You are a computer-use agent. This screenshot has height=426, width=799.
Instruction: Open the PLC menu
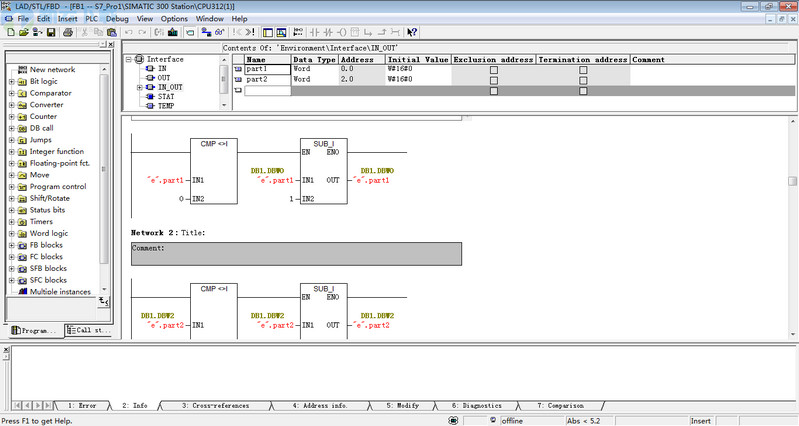point(92,18)
